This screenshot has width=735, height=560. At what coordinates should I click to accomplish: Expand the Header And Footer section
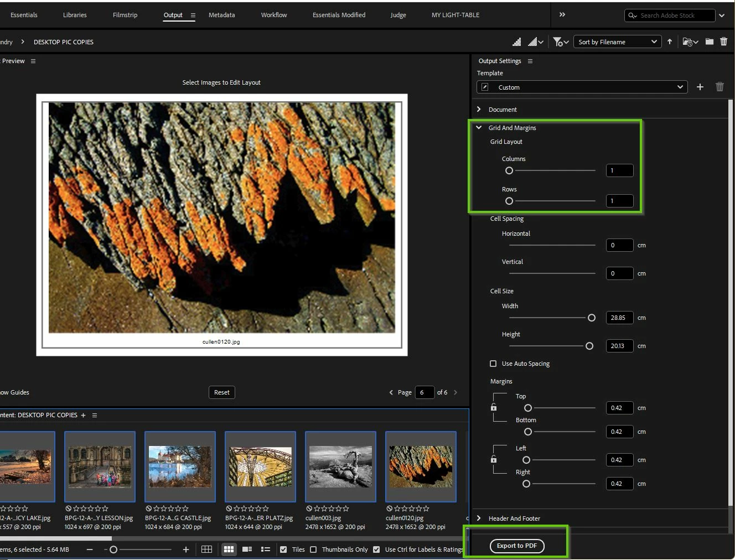tap(479, 518)
